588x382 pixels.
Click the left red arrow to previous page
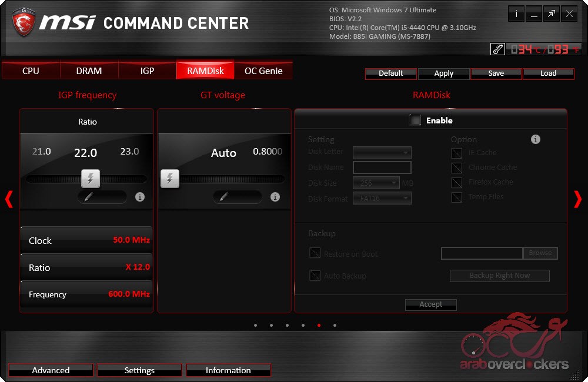[9, 200]
